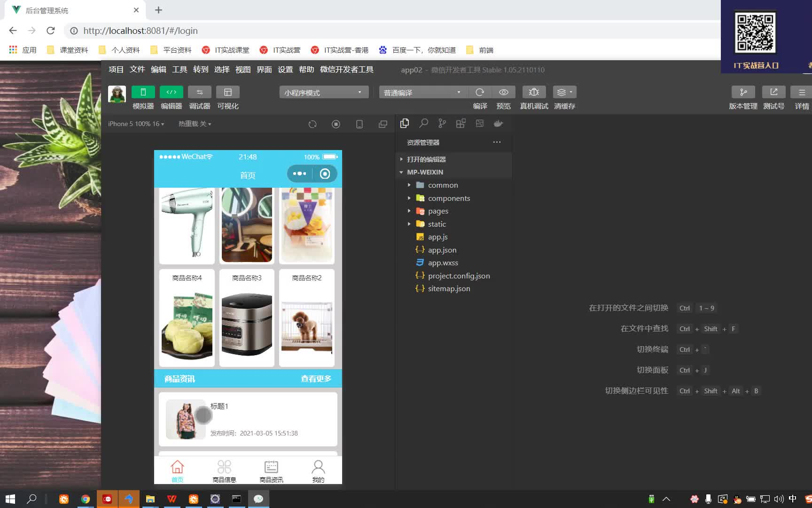812x508 pixels.
Task: Open the mini program mode dropdown
Action: (324, 92)
